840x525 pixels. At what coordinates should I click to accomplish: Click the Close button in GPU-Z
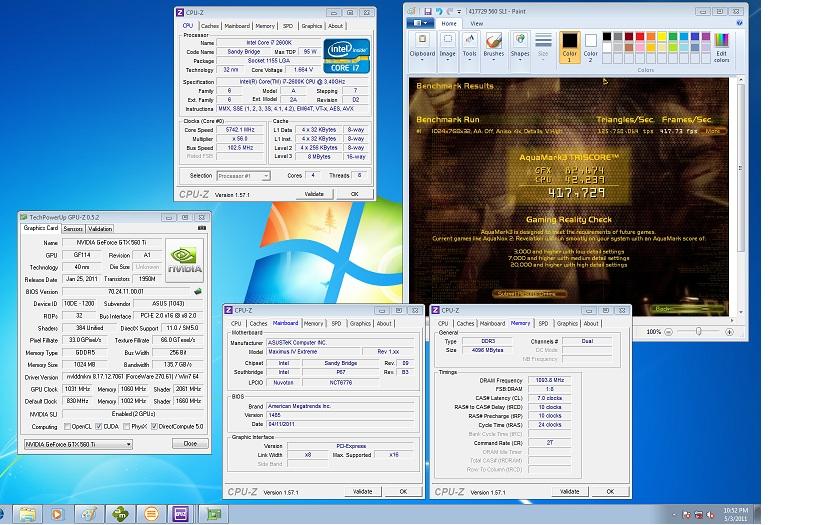click(x=190, y=444)
